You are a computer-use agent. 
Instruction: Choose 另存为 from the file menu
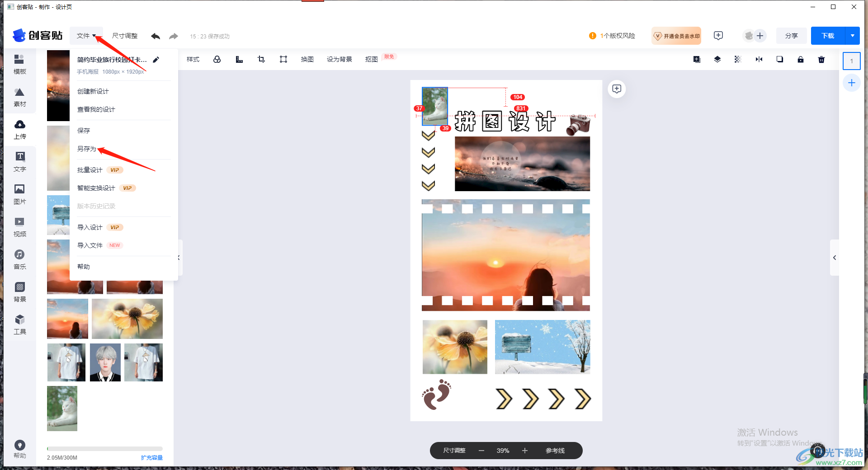coord(87,149)
